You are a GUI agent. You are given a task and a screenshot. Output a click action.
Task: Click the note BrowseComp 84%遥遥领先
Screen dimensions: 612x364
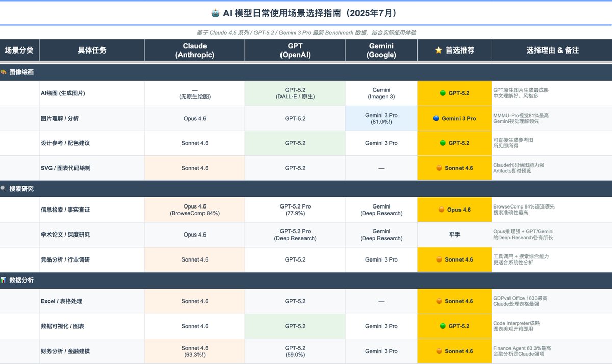[524, 206]
